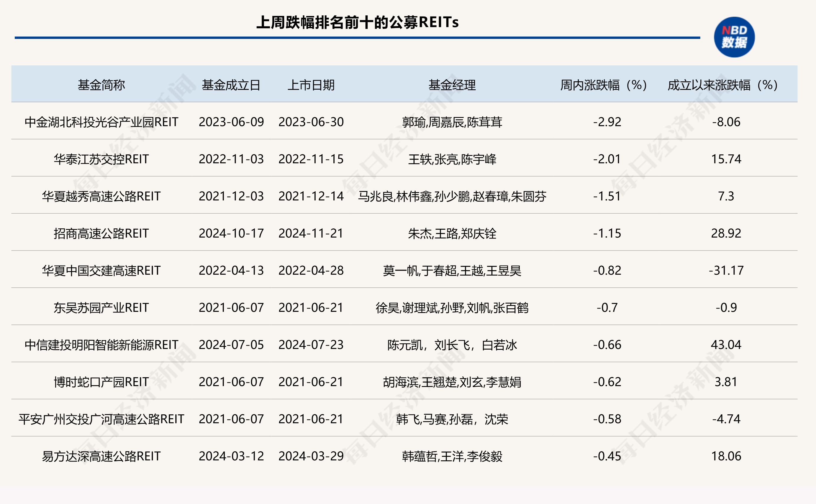Click the weekly change value -0.62
The height and width of the screenshot is (504, 816).
click(607, 382)
